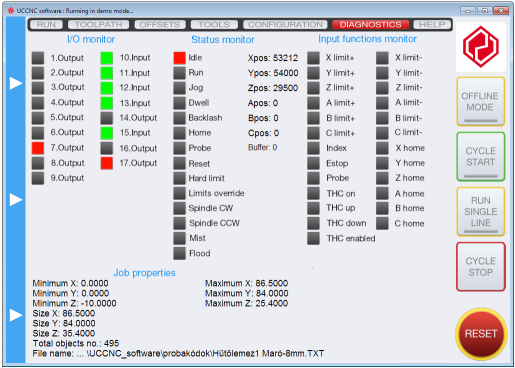
Task: Click the red 17.Output LED
Action: tap(107, 163)
